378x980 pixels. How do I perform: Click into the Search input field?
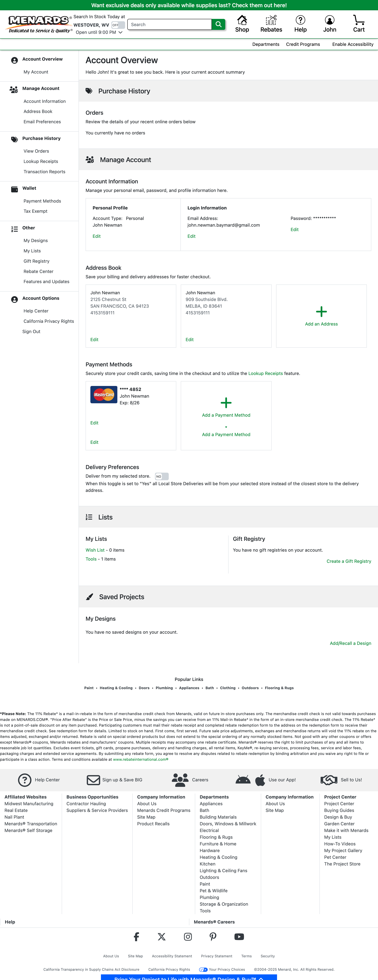coord(170,24)
